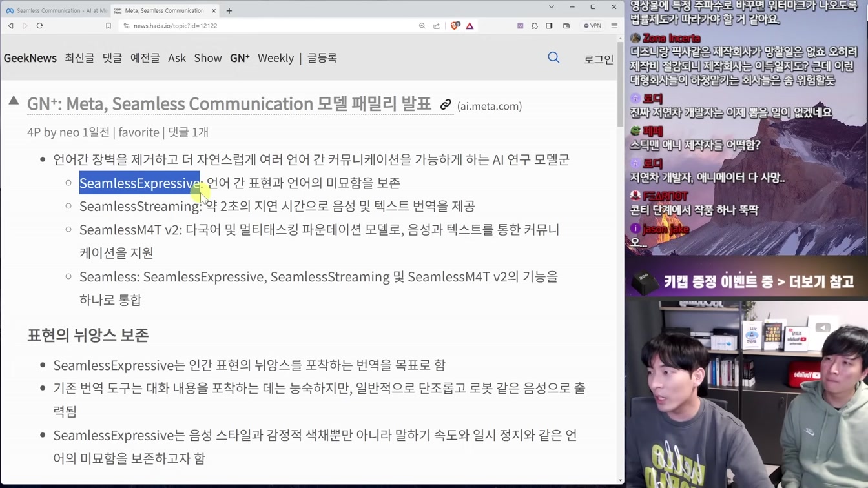The image size is (868, 488).
Task: Open the author 'neo' profile link
Action: click(x=69, y=132)
